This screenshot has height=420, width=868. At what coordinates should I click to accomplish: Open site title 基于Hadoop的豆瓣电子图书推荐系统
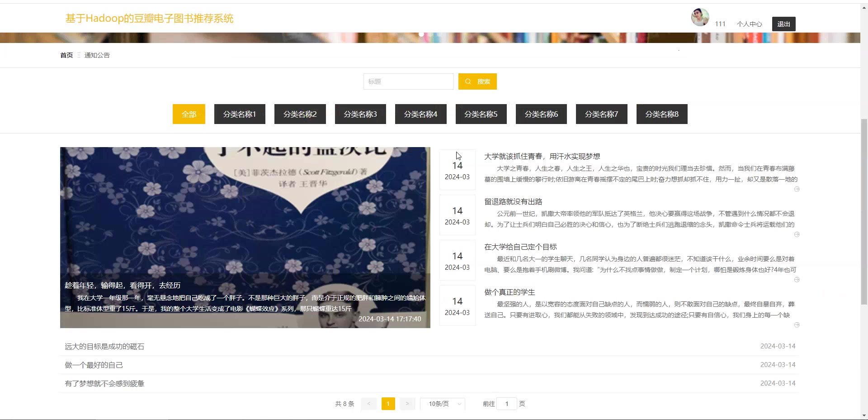coord(150,19)
